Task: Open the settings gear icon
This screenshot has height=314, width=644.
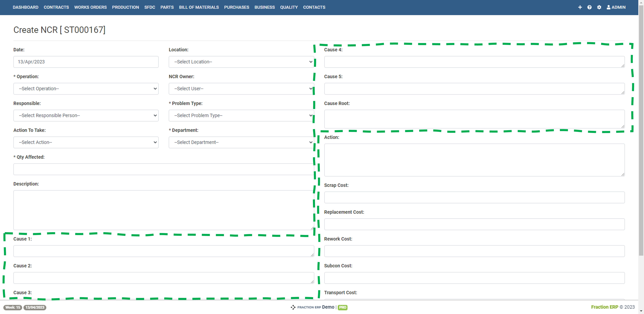Action: 599,7
